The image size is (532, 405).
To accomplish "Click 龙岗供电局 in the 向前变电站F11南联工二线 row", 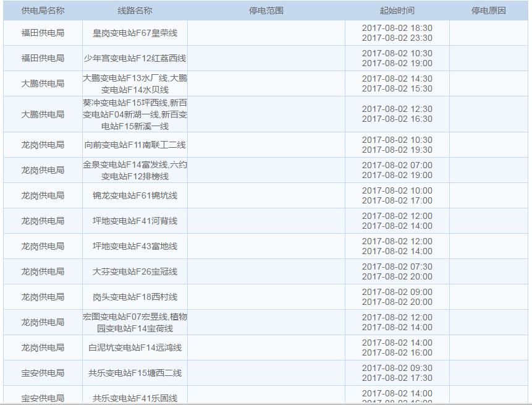I will click(43, 145).
